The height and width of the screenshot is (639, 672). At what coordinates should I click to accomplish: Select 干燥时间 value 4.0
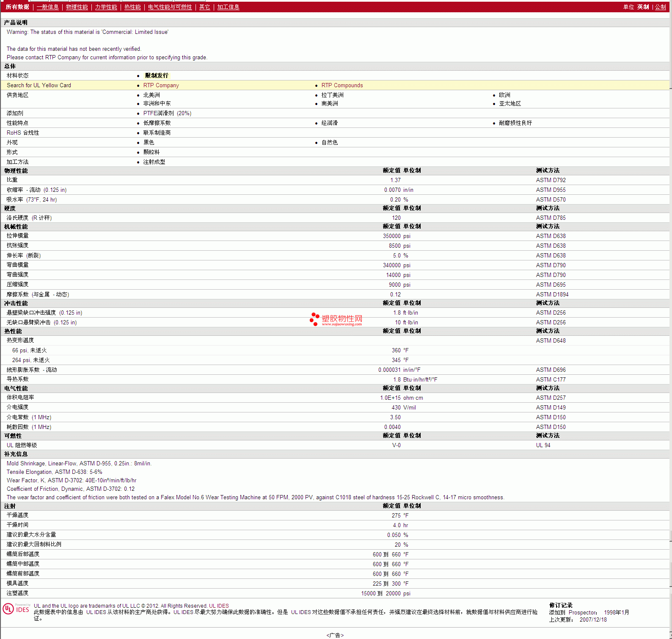pyautogui.click(x=397, y=526)
